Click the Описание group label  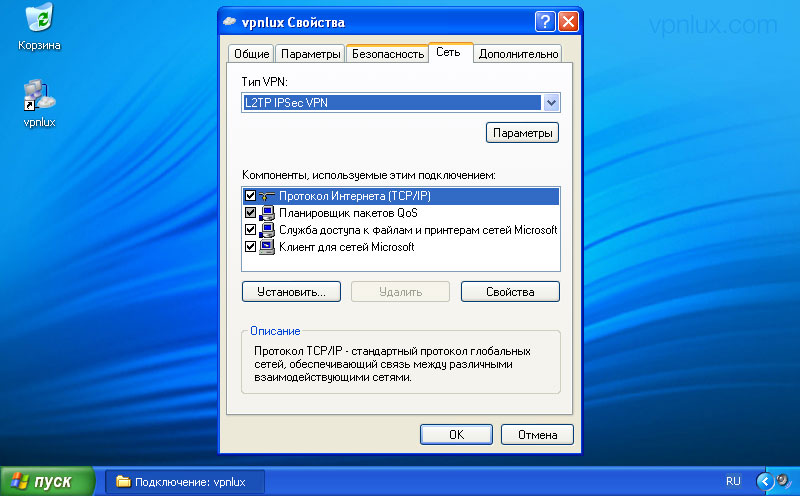275,331
